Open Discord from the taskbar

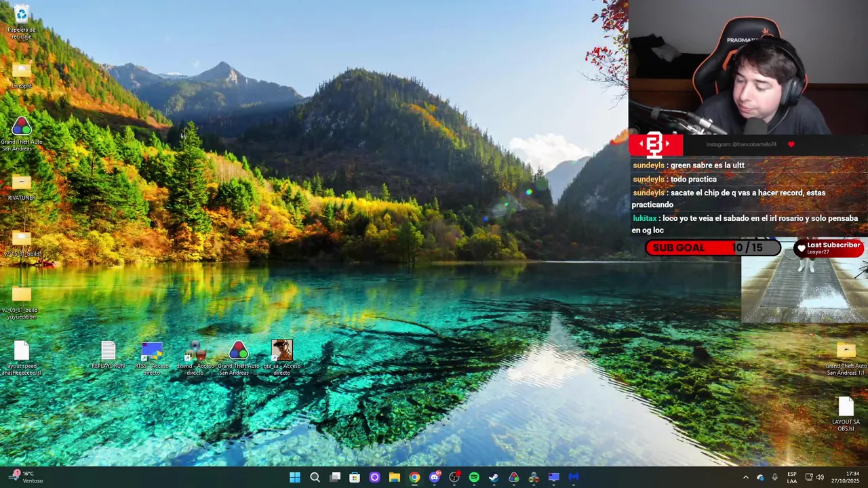[435, 477]
